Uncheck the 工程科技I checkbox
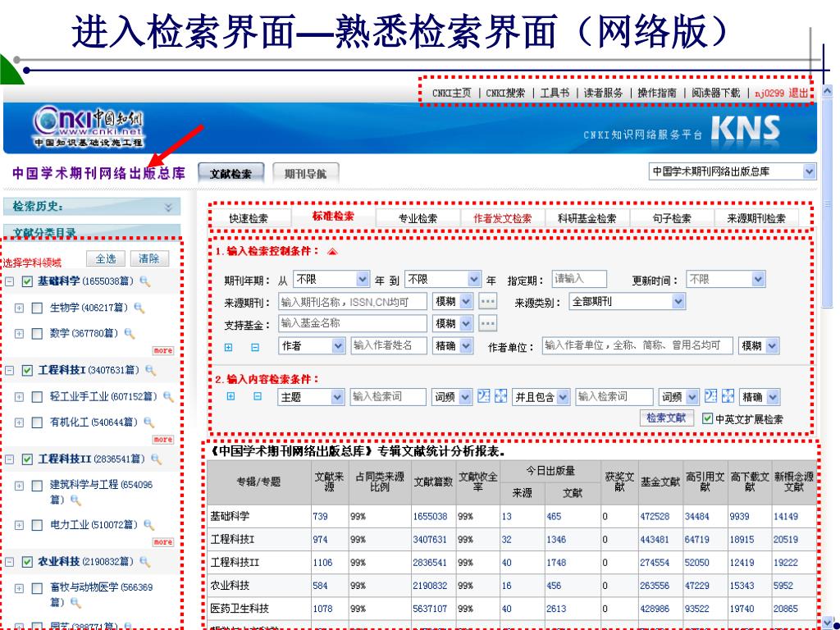This screenshot has width=840, height=630. coord(27,370)
